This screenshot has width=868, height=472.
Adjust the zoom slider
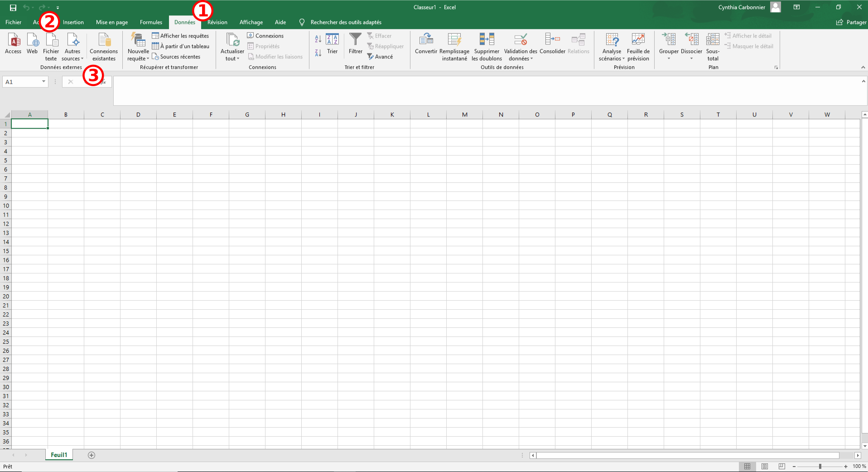click(x=820, y=467)
